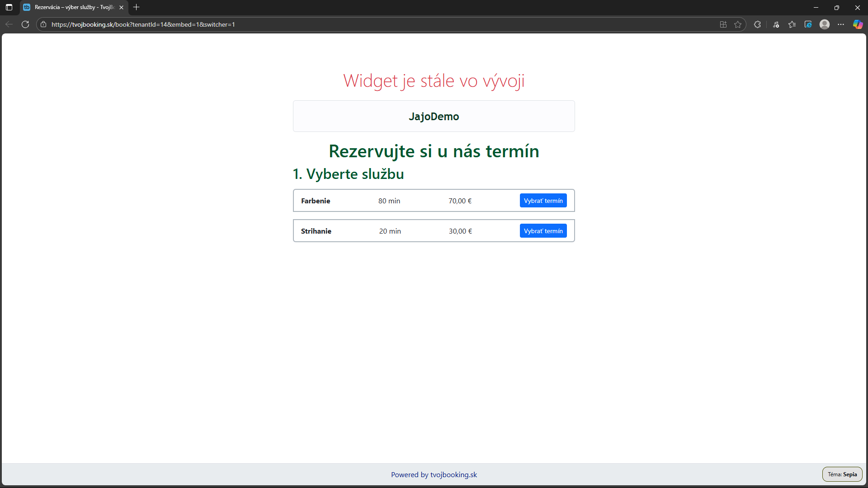Viewport: 868px width, 488px height.
Task: View site information lock icon
Action: [x=43, y=24]
